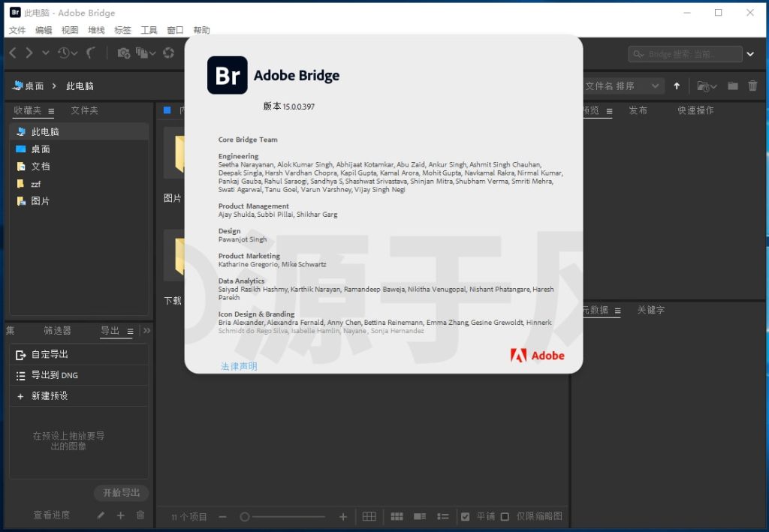Viewport: 769px width, 532px height.
Task: Click the trash delete icon in toolbar
Action: pos(752,86)
